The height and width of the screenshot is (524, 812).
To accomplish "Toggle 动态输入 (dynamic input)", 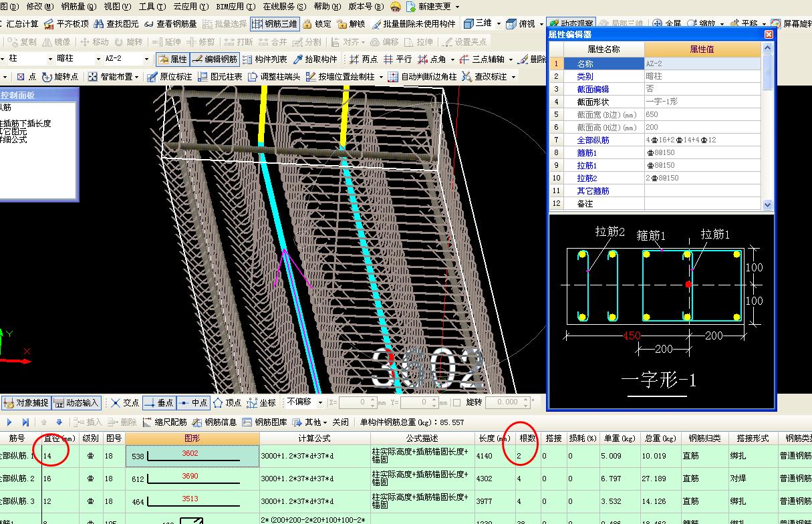I will (76, 402).
